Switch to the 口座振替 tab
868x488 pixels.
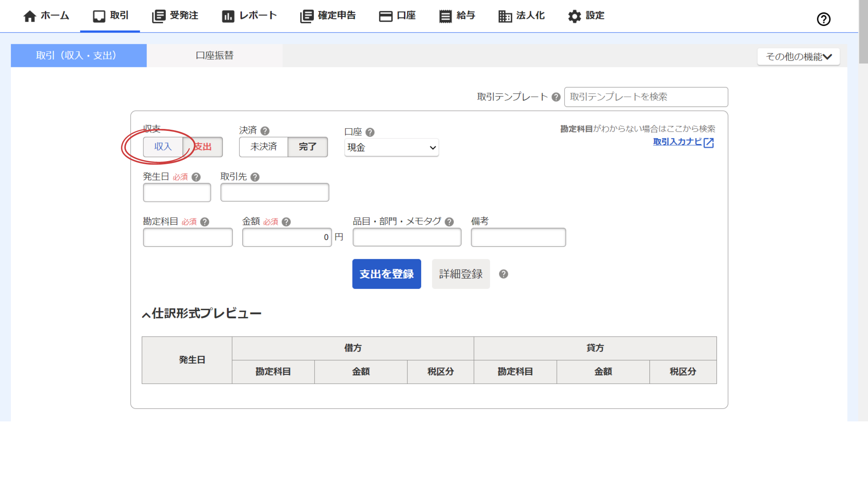pyautogui.click(x=215, y=55)
